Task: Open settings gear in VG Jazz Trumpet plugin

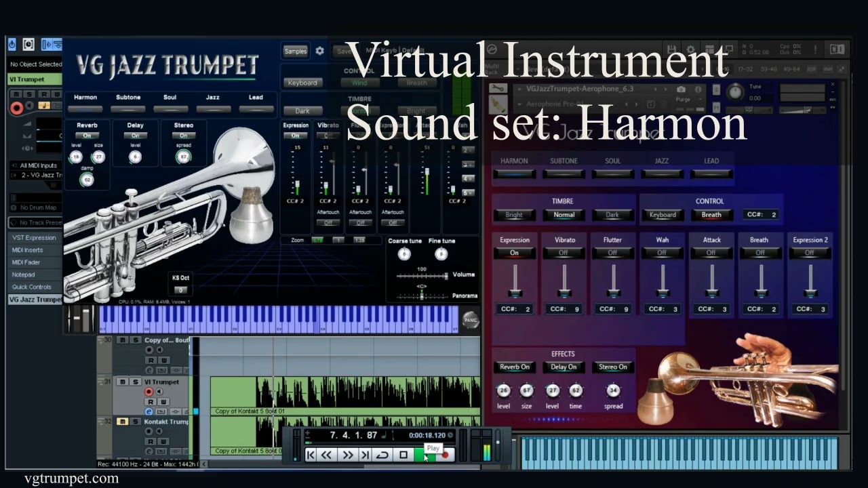Action: (x=320, y=51)
